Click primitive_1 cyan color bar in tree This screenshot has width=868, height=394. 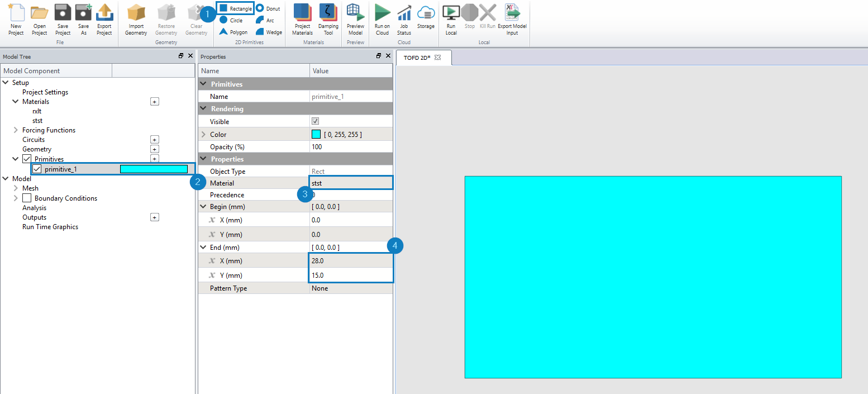(154, 169)
